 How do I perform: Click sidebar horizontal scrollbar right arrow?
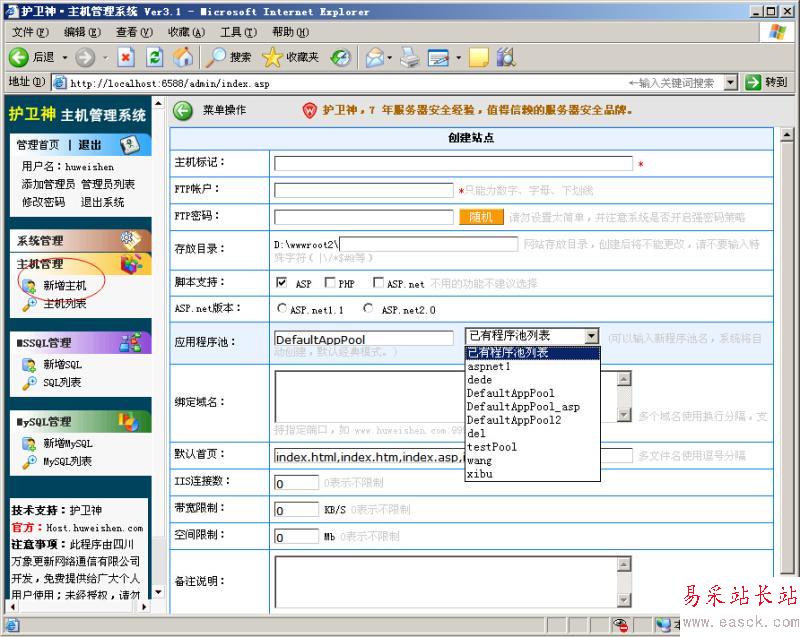[x=144, y=606]
